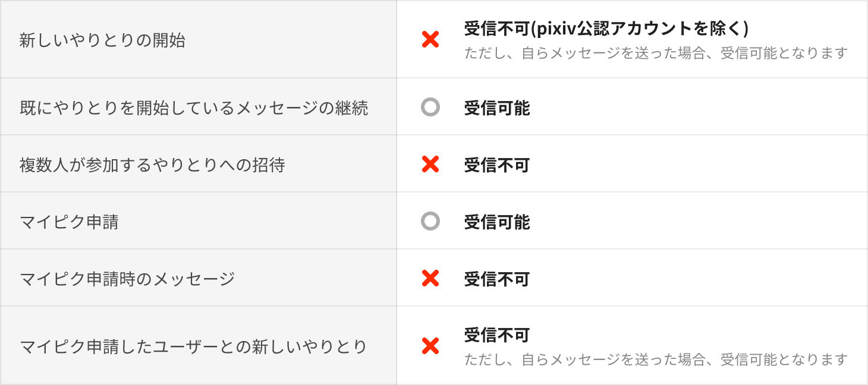Click 受信不可 in the マイピク申請時のメッセージ row
The width and height of the screenshot is (868, 385).
(x=497, y=279)
